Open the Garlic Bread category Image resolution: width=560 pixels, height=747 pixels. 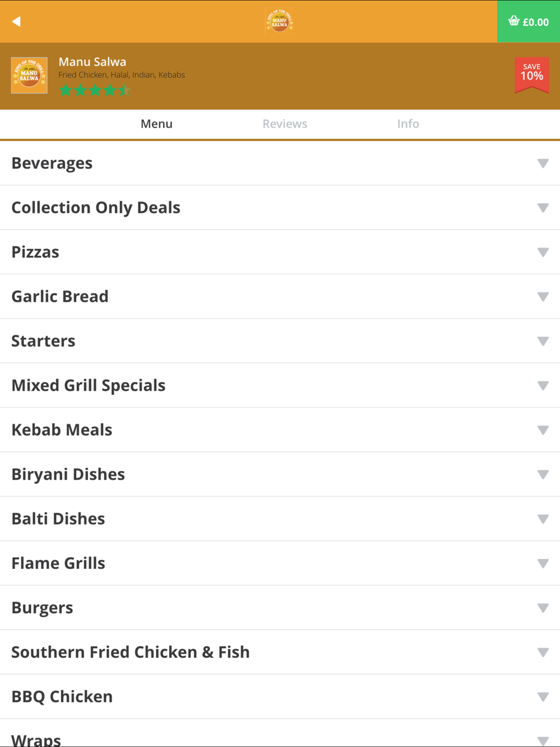280,297
